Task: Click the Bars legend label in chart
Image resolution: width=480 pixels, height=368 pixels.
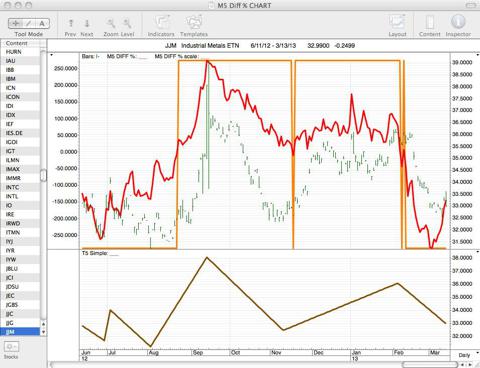Action: point(91,56)
